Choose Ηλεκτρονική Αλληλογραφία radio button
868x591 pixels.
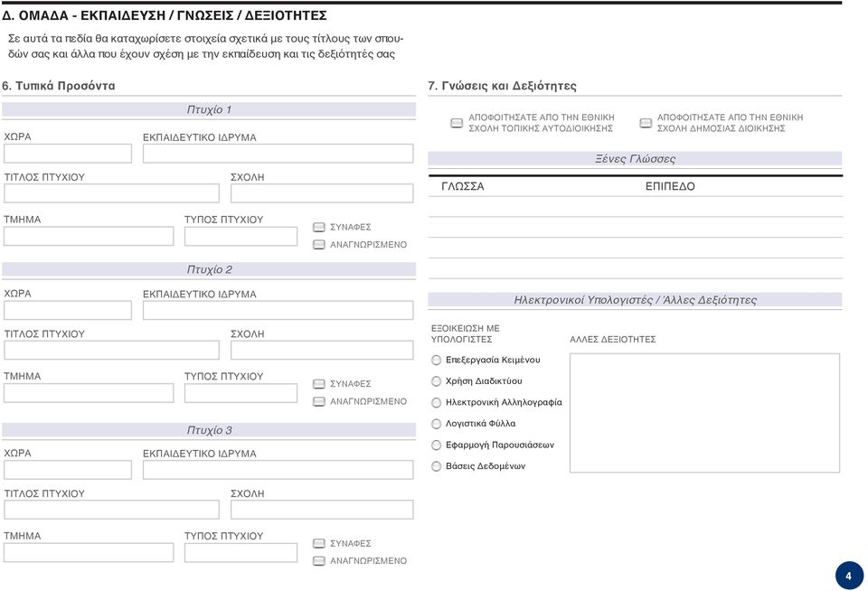436,403
